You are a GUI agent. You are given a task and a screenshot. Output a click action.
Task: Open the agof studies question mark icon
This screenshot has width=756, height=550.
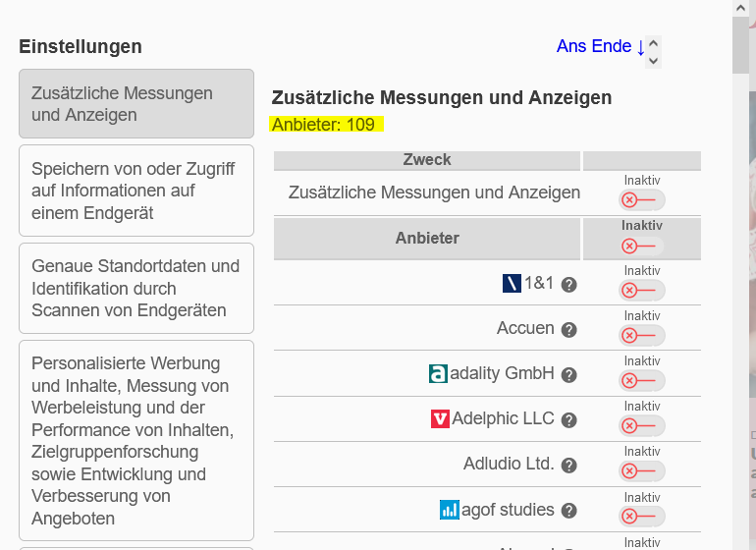pyautogui.click(x=568, y=511)
